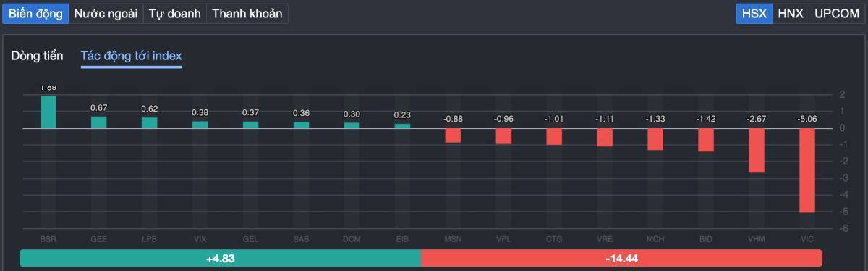Click the SAB positive bar

[302, 125]
